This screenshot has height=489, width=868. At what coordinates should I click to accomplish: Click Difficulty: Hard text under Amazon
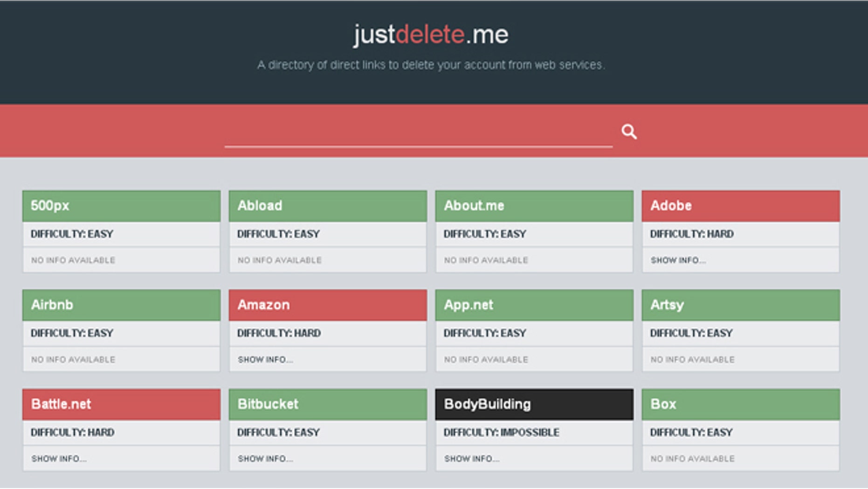point(279,334)
